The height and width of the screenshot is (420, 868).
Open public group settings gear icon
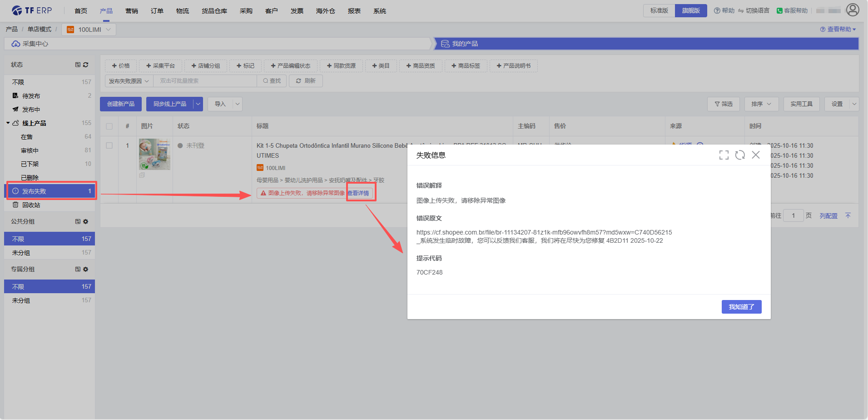[86, 222]
